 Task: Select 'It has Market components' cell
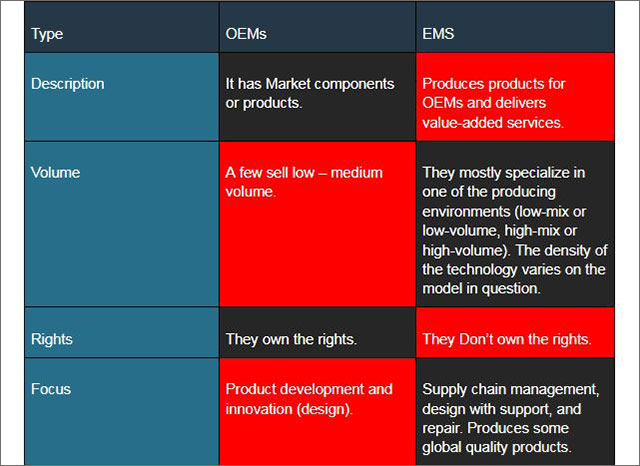click(318, 97)
